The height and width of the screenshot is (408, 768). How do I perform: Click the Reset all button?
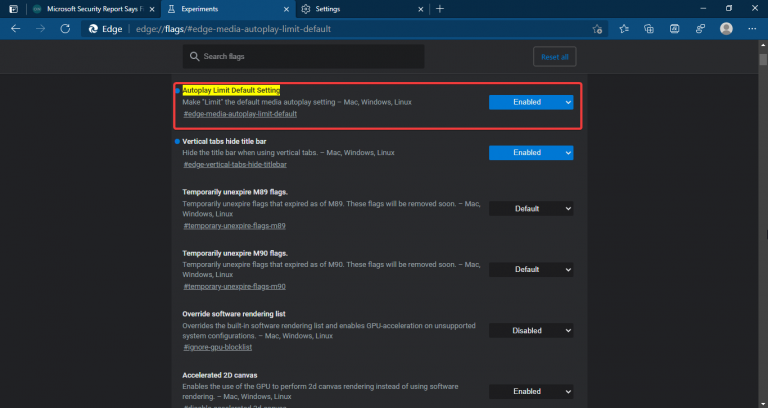(554, 57)
